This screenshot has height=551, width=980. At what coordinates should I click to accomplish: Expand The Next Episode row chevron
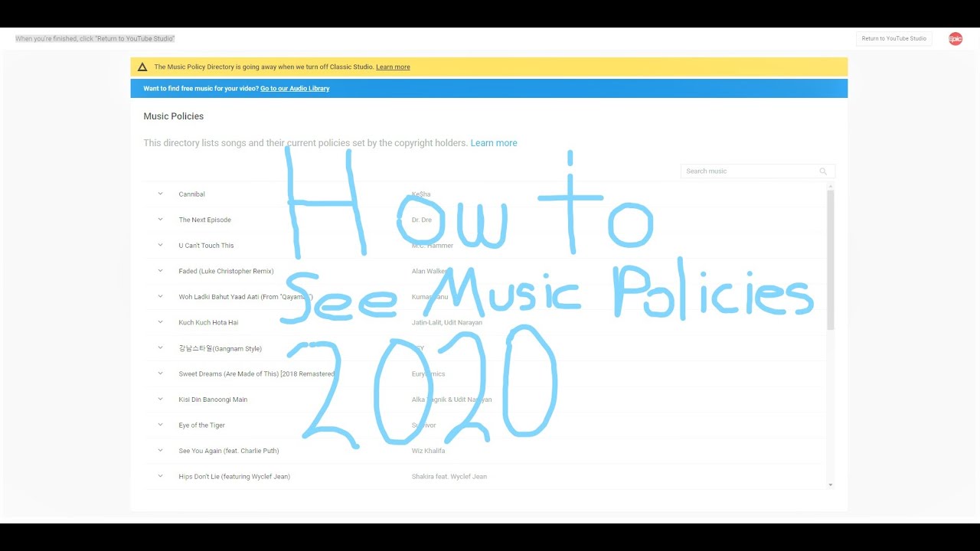pos(160,220)
